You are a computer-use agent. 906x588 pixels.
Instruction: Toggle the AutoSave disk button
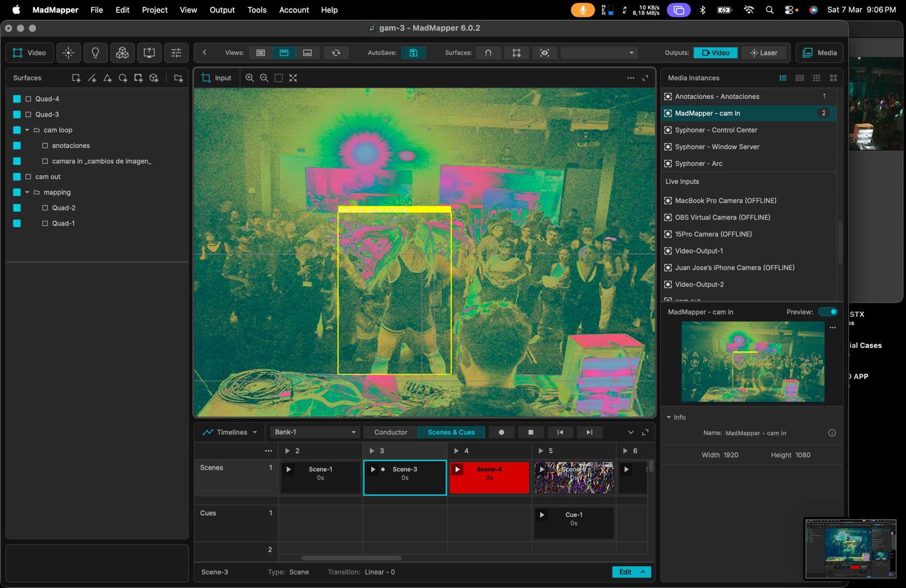(413, 53)
